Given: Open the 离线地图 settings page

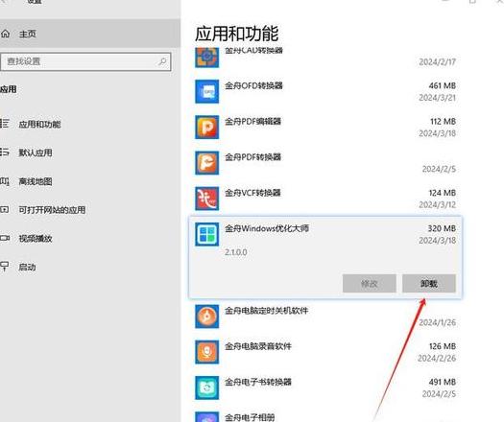Looking at the screenshot, I should 36,181.
